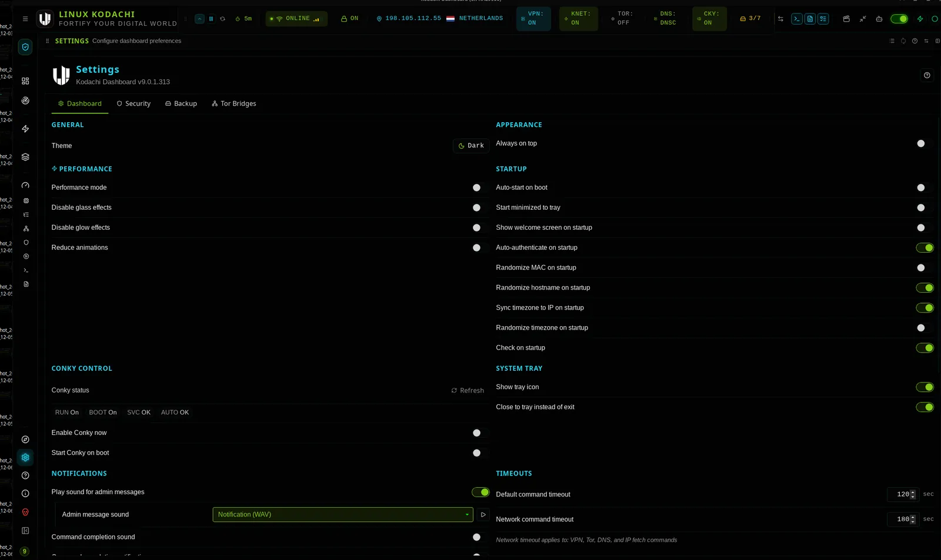
Task: Click the CKY: ON status button
Action: 709,19
